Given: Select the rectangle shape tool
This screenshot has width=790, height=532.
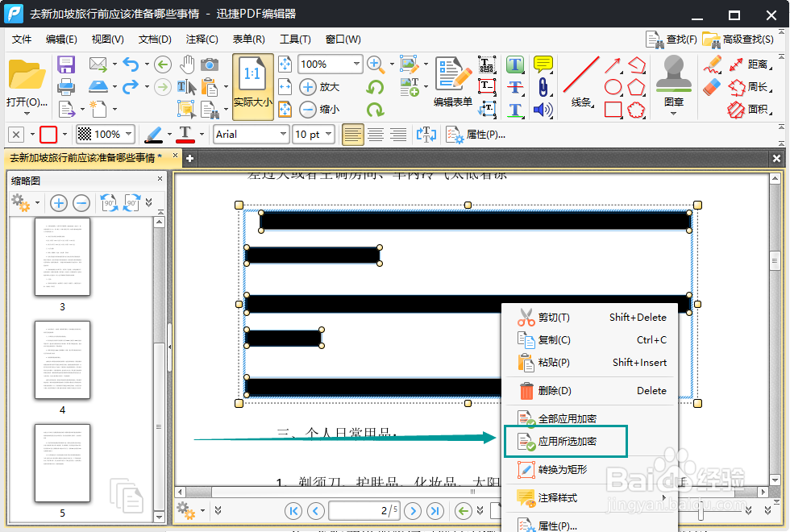Looking at the screenshot, I should click(613, 110).
